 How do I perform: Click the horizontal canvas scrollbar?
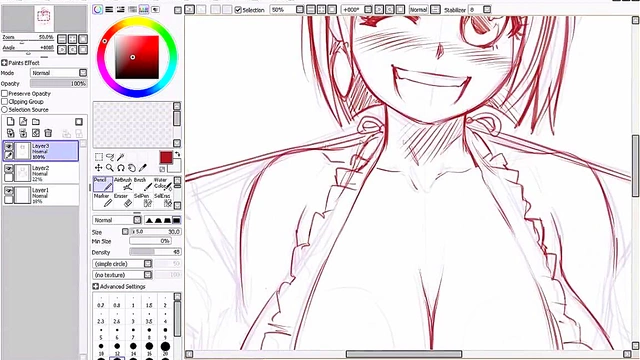click(404, 354)
